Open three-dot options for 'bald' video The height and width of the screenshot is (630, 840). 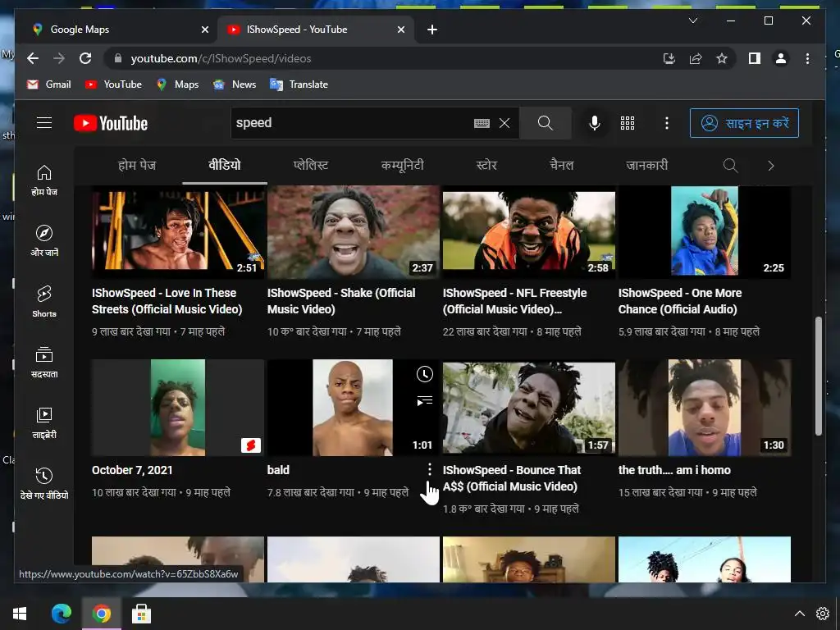(430, 470)
